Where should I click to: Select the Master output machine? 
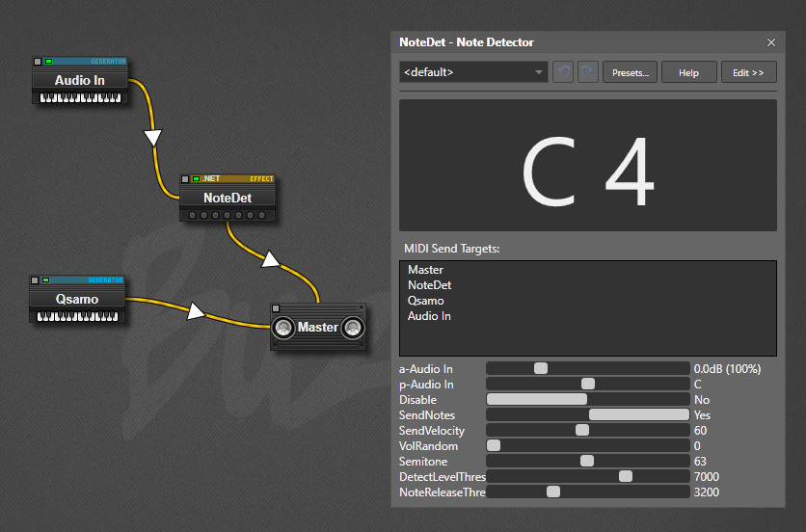(x=318, y=328)
